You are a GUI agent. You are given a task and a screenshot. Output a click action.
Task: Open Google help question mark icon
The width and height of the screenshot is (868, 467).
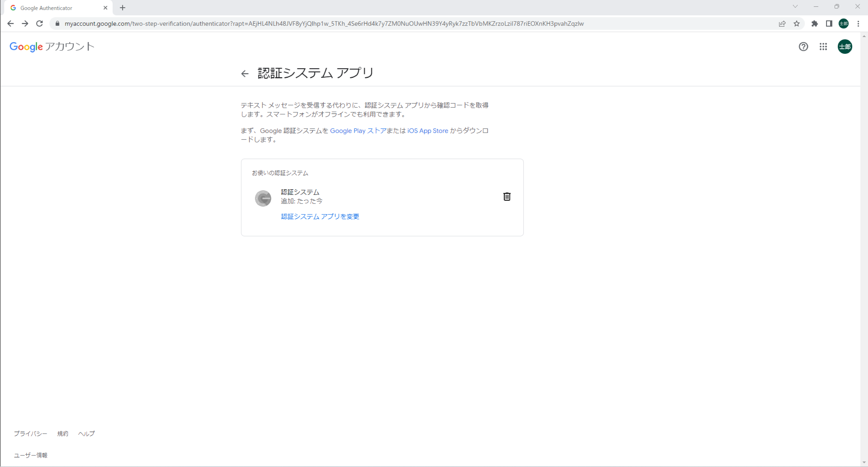[x=803, y=47]
